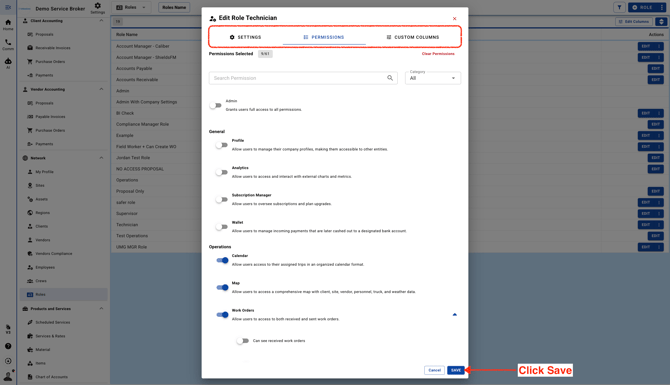Viewport: 670px width, 385px height.
Task: Open Material in sidebar
Action: point(42,350)
